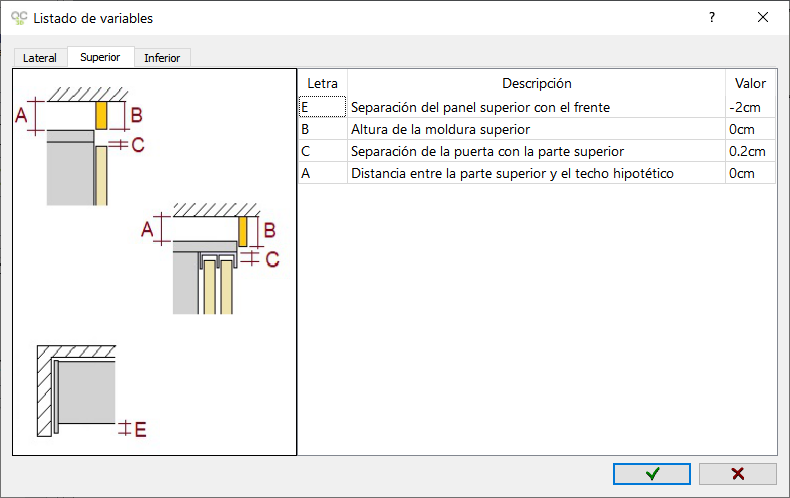790x498 pixels.
Task: Click the QC3D application icon in title bar
Action: [x=19, y=18]
